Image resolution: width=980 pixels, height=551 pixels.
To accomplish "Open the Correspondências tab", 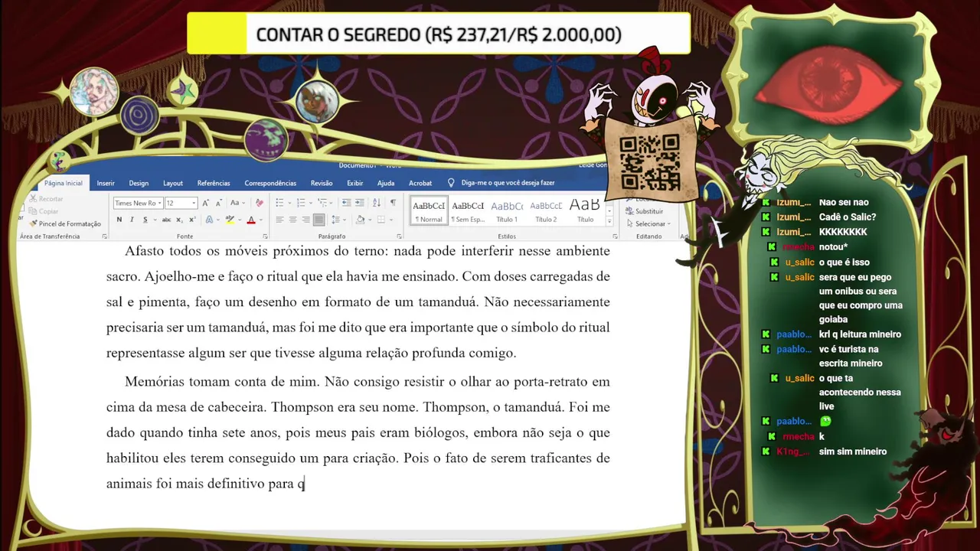I will tap(270, 183).
